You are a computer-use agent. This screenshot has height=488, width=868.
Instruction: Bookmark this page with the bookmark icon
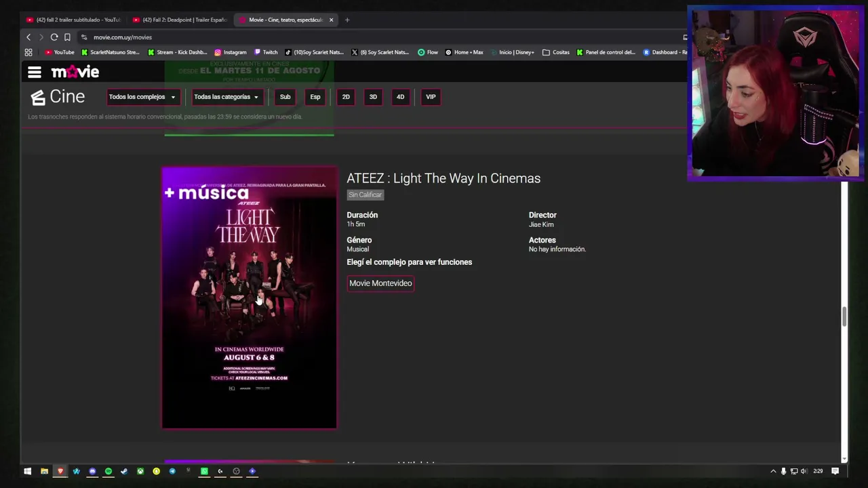click(x=67, y=37)
